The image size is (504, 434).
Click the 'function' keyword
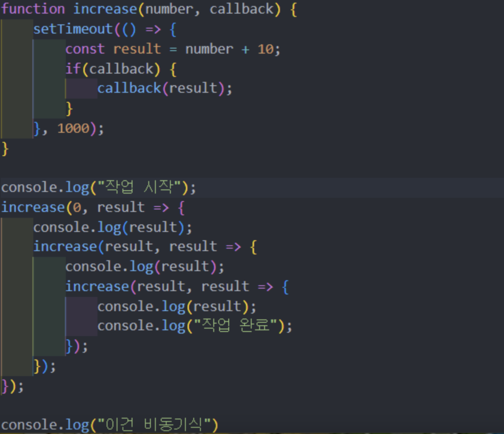(33, 9)
